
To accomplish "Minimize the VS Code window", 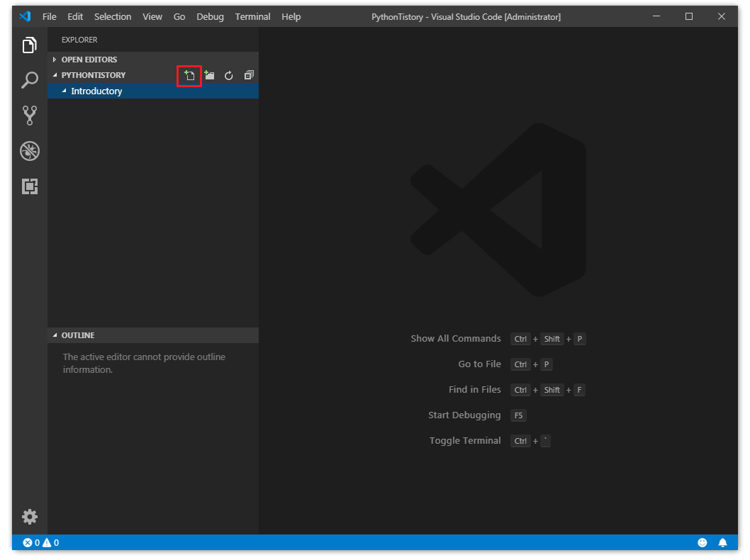I will tap(656, 16).
